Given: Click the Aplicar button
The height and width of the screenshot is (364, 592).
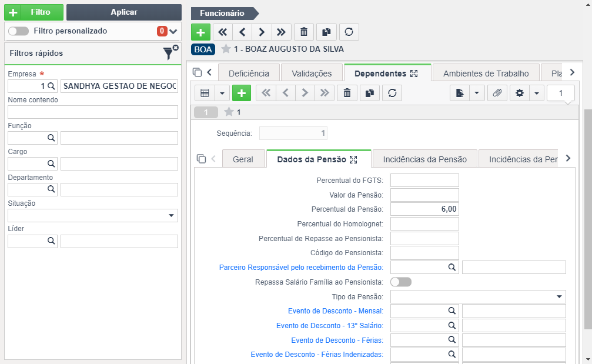Looking at the screenshot, I should 124,12.
